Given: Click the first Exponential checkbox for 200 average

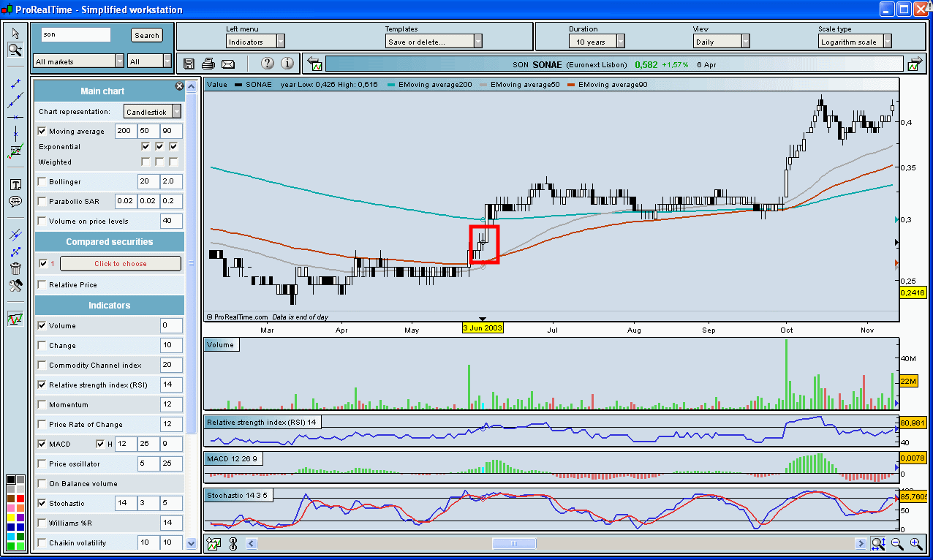Looking at the screenshot, I should point(146,146).
